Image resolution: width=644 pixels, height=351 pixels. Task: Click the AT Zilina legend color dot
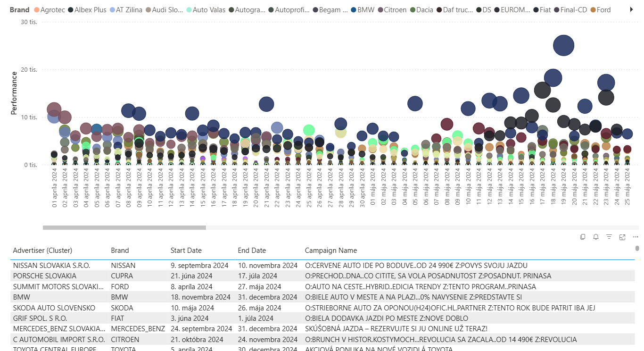tap(112, 10)
